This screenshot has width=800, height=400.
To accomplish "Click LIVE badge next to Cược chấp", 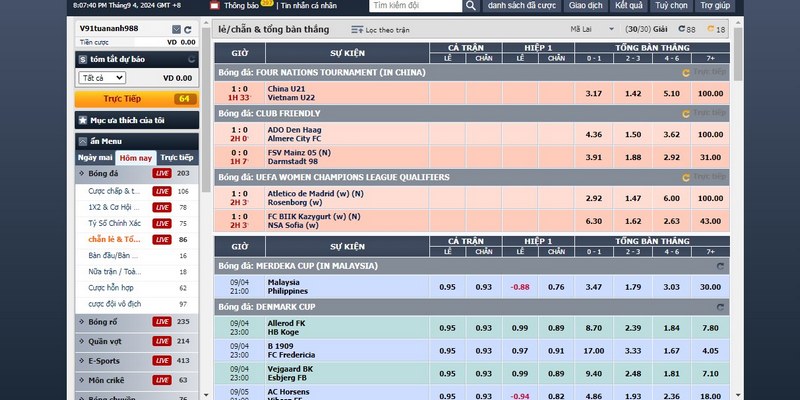I will [162, 191].
